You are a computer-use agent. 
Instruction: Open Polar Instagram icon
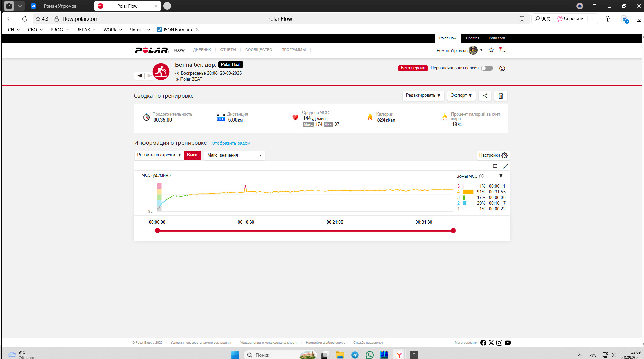coord(499,343)
